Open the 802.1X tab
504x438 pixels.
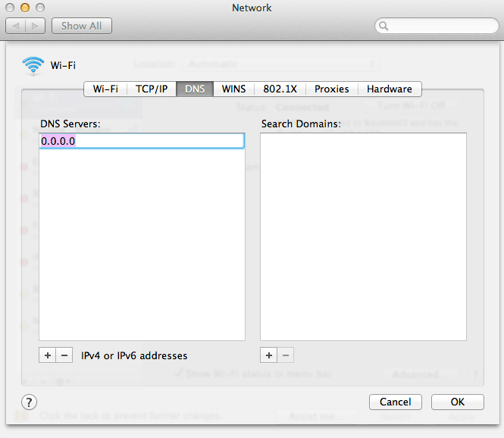click(280, 89)
